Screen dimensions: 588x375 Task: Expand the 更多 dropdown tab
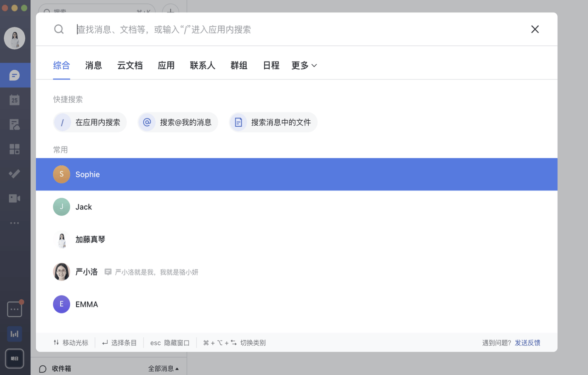coord(304,66)
